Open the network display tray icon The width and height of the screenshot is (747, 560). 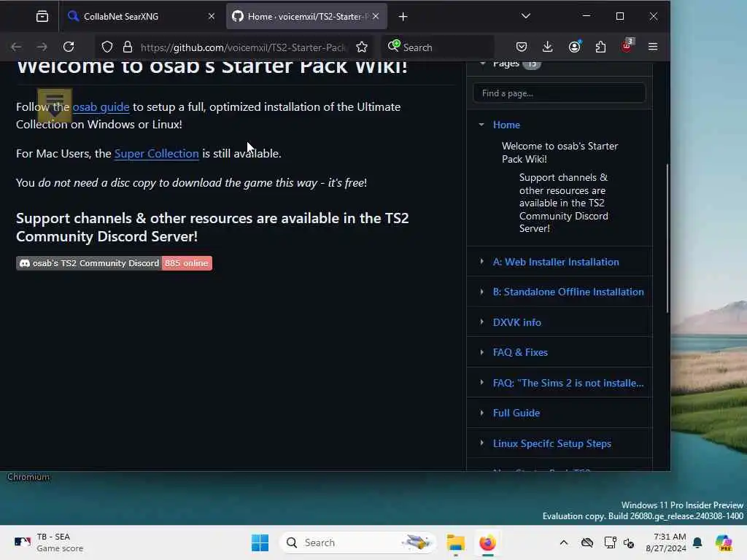tap(610, 542)
